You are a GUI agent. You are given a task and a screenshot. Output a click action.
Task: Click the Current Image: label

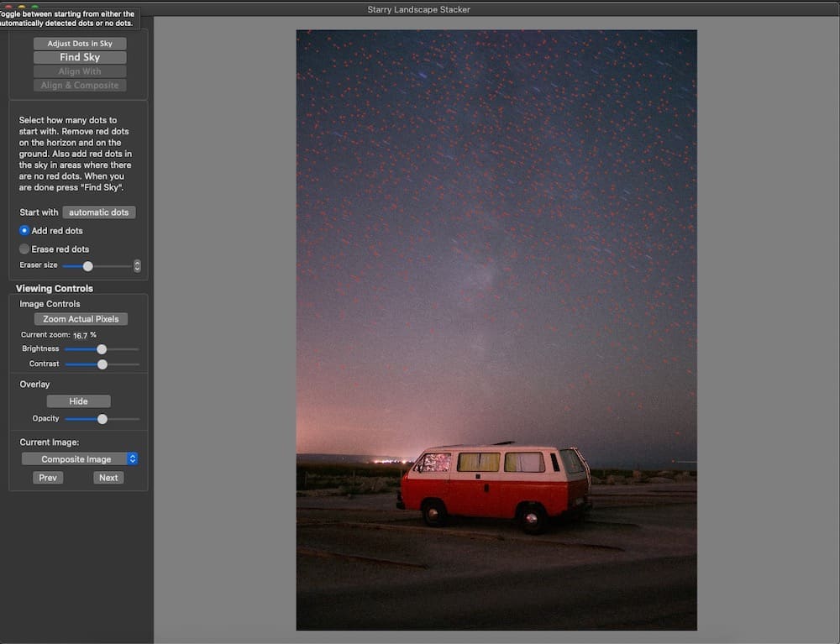click(50, 442)
